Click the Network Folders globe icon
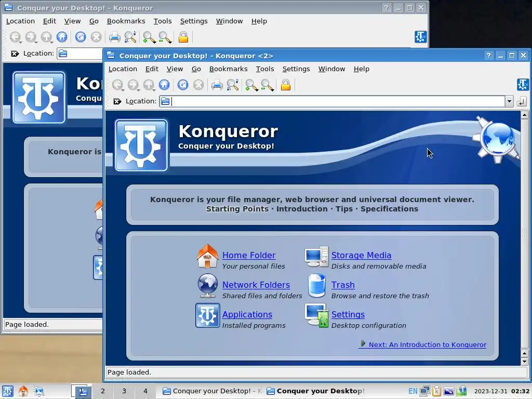 (x=208, y=286)
